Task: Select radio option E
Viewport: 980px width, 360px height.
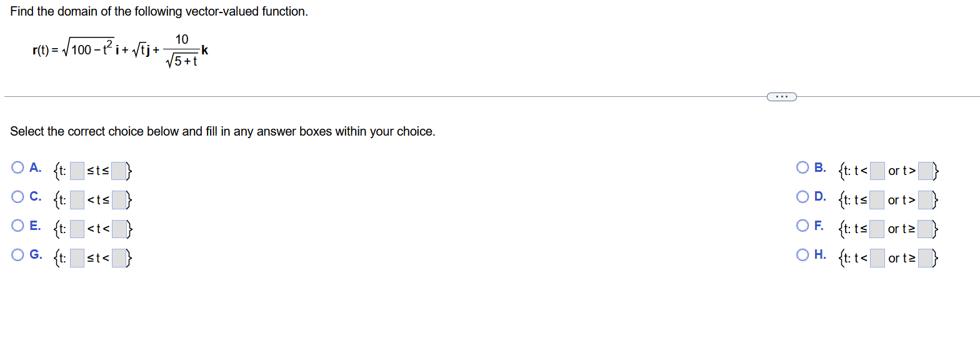Action: click(18, 226)
